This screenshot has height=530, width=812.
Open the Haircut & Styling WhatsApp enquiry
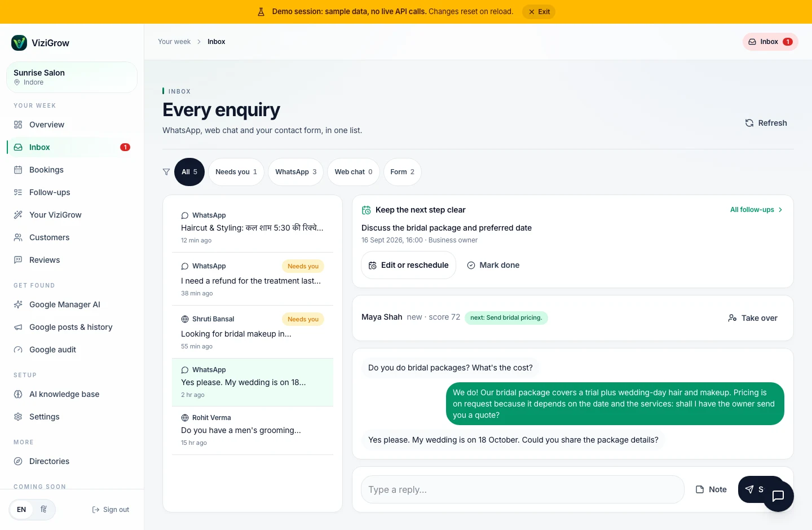253,227
